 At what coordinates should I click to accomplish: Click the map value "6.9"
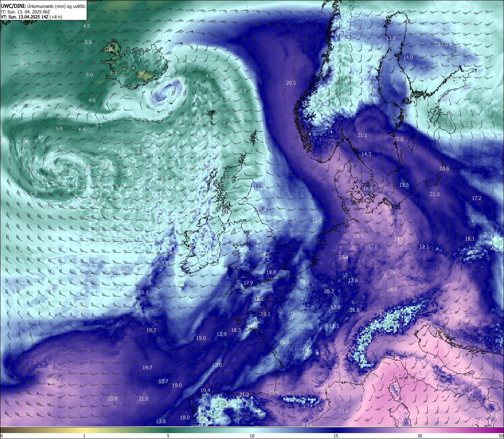(x=467, y=124)
